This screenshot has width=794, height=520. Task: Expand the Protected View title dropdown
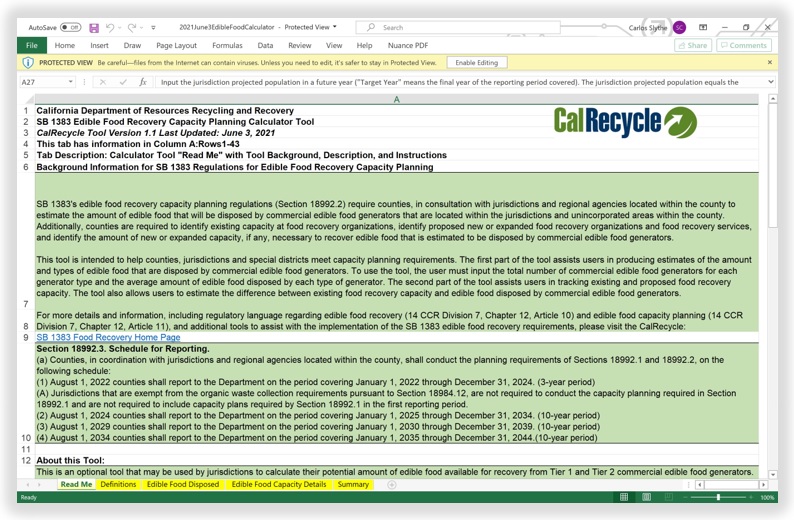point(335,27)
